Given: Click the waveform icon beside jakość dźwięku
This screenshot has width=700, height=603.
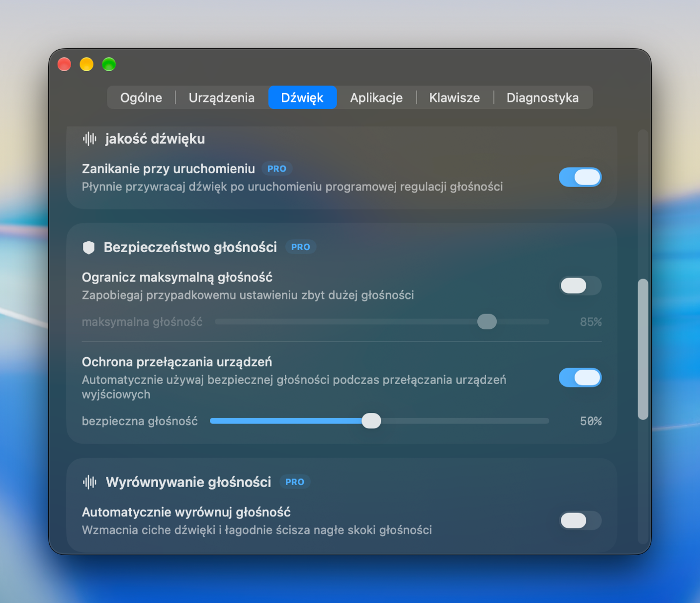Looking at the screenshot, I should pos(89,139).
